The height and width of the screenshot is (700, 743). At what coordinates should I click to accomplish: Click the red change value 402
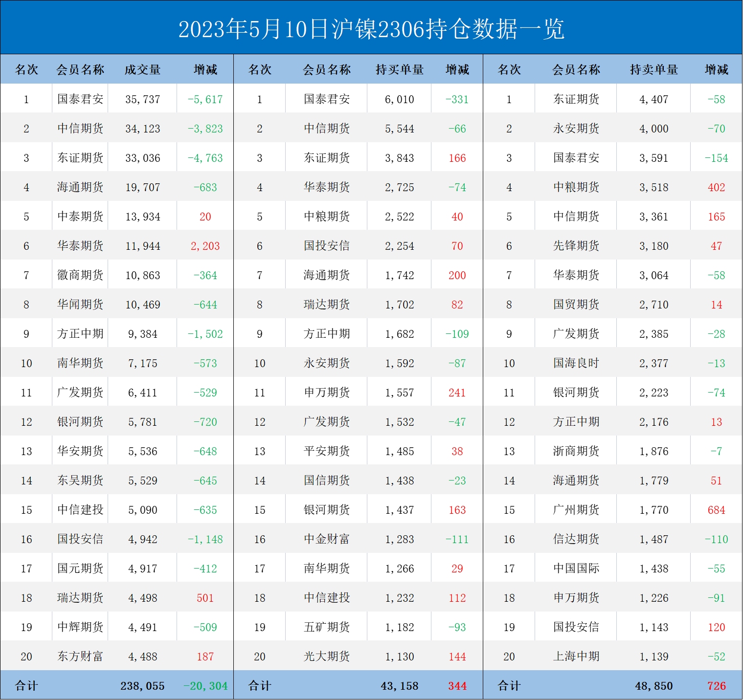(x=716, y=187)
